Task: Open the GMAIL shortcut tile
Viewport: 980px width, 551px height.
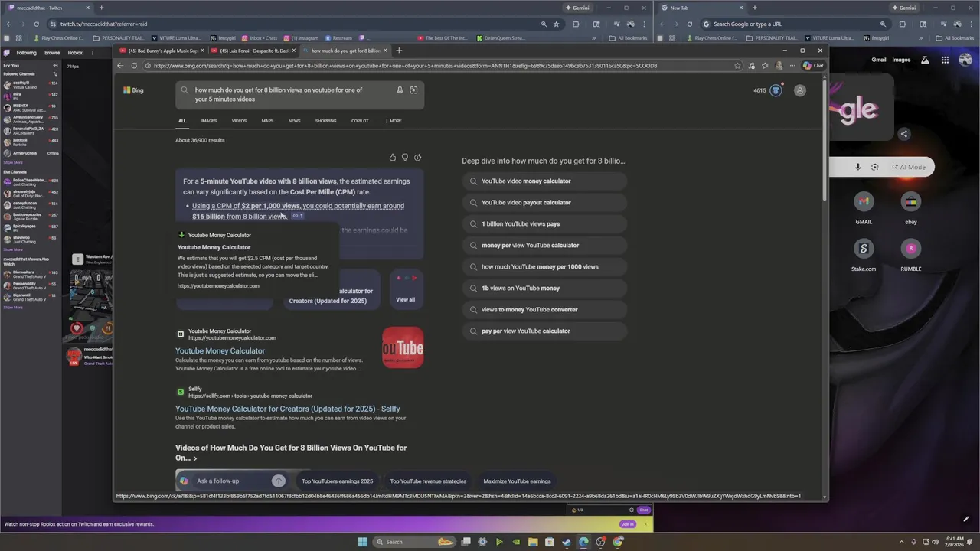Action: pos(864,202)
